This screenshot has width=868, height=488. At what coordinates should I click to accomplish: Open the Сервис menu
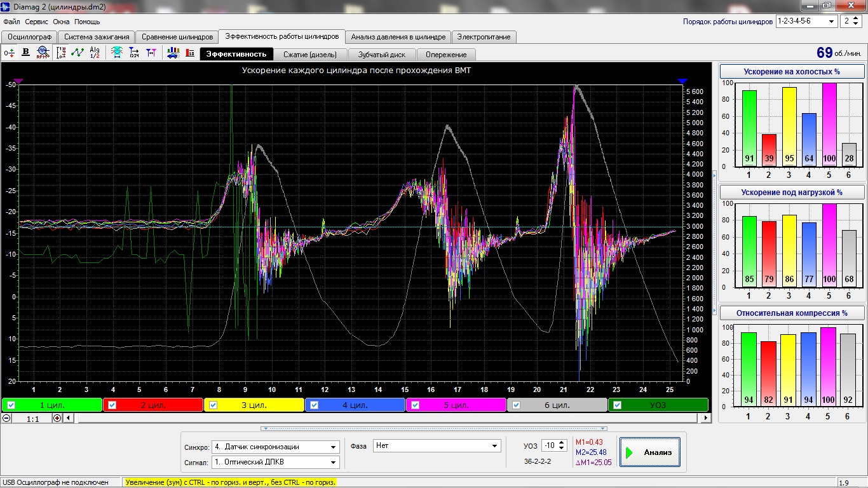pos(37,22)
